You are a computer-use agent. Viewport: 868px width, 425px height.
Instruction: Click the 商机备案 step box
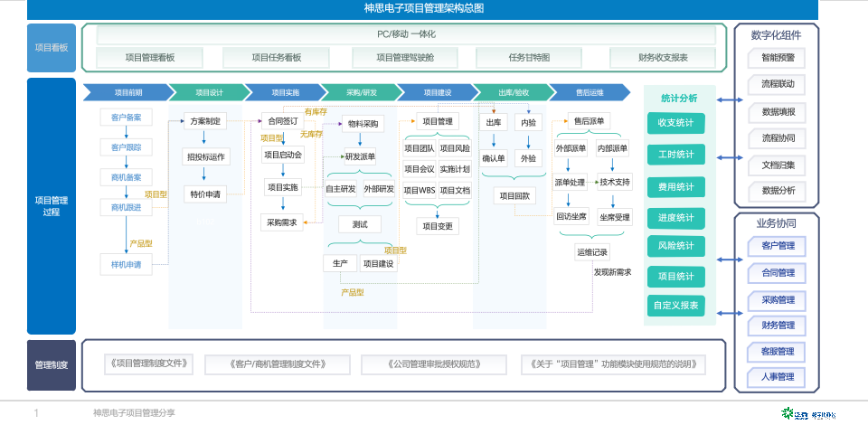127,177
